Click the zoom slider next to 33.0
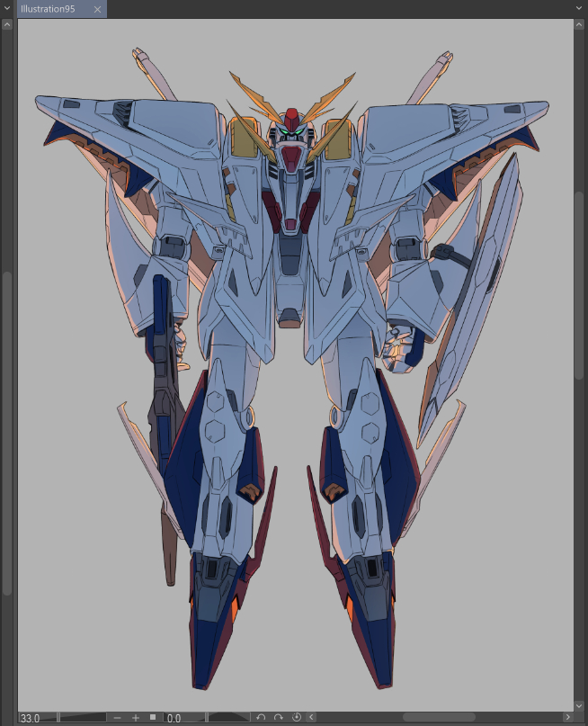 (x=83, y=718)
